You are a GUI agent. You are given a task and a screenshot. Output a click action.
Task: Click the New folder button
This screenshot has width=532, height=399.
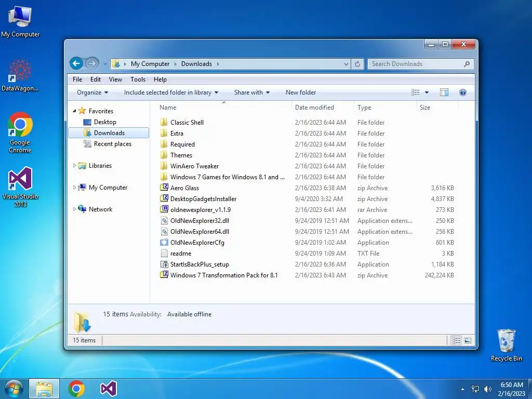(301, 92)
